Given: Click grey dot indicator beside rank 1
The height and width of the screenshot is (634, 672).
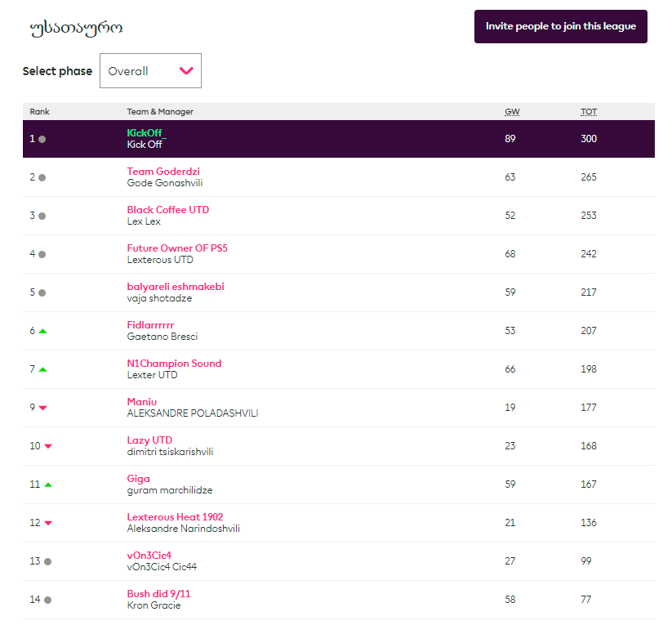Looking at the screenshot, I should pyautogui.click(x=42, y=139).
